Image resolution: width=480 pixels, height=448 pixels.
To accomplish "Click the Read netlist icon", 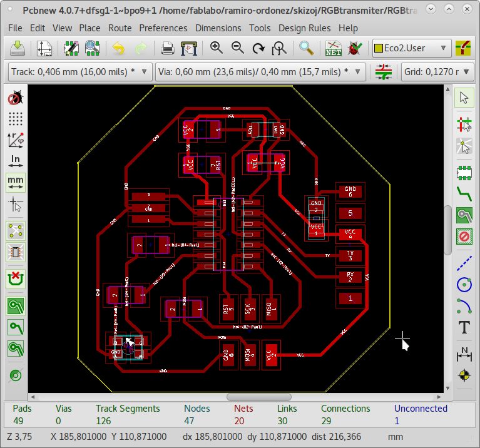I will coord(333,48).
